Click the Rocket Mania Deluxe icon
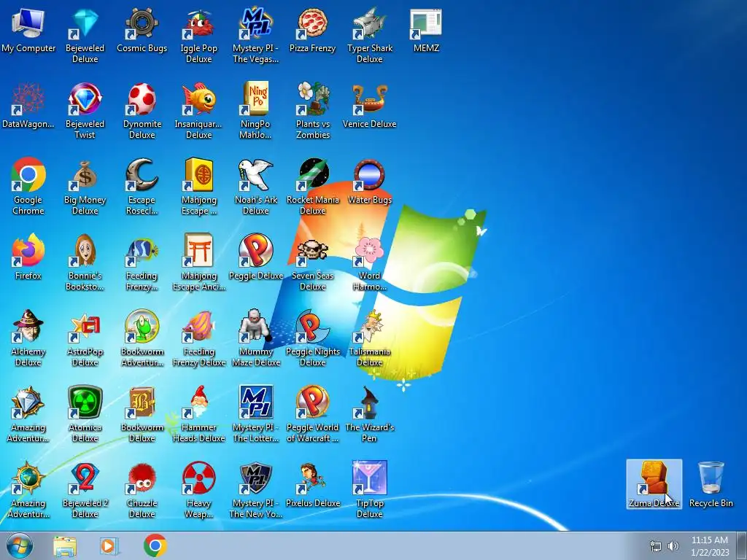Image resolution: width=747 pixels, height=560 pixels. (312, 175)
